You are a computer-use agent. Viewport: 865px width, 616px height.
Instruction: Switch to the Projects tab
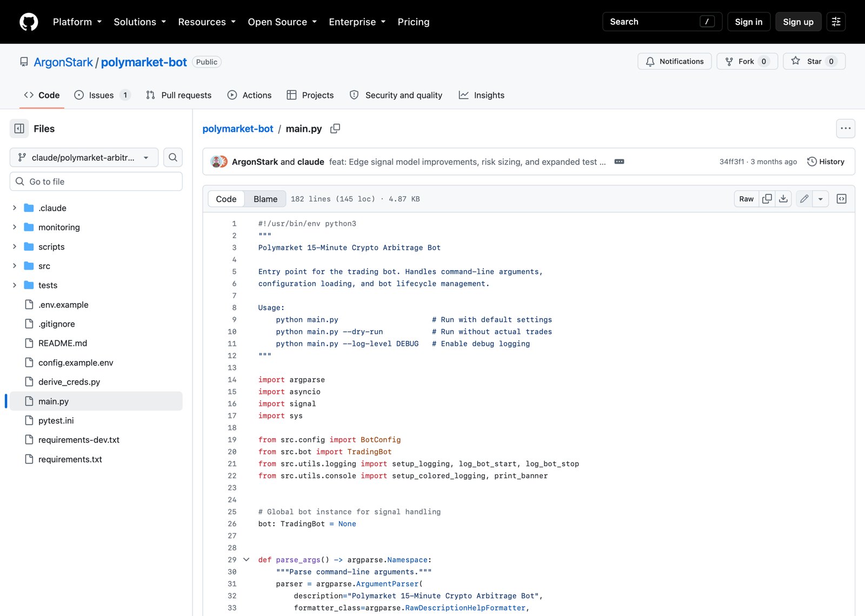[x=310, y=95]
